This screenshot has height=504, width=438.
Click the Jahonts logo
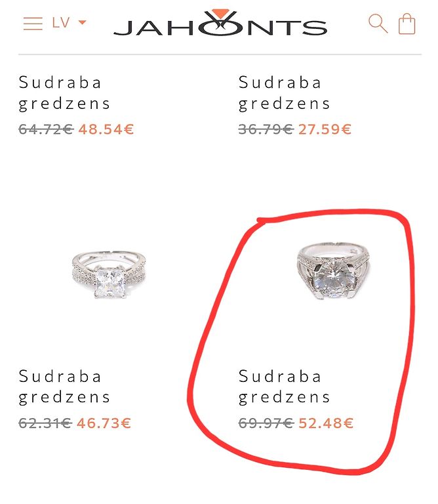coord(220,23)
